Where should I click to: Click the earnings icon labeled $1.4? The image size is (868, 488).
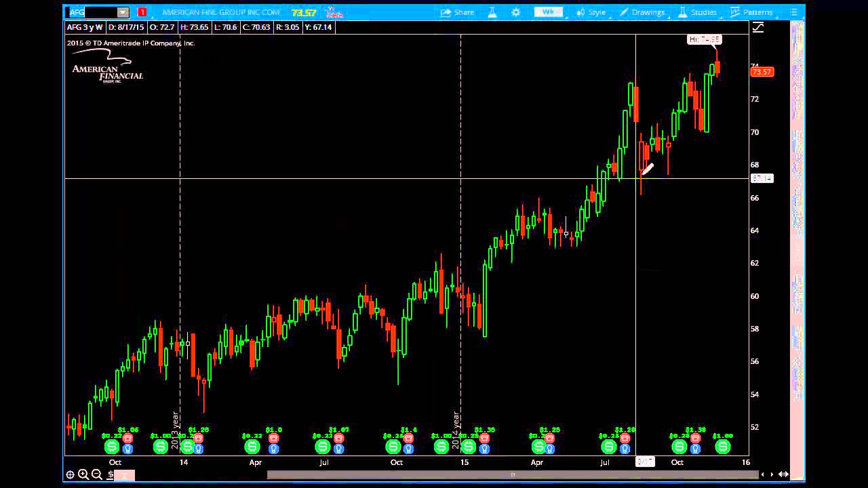[408, 439]
